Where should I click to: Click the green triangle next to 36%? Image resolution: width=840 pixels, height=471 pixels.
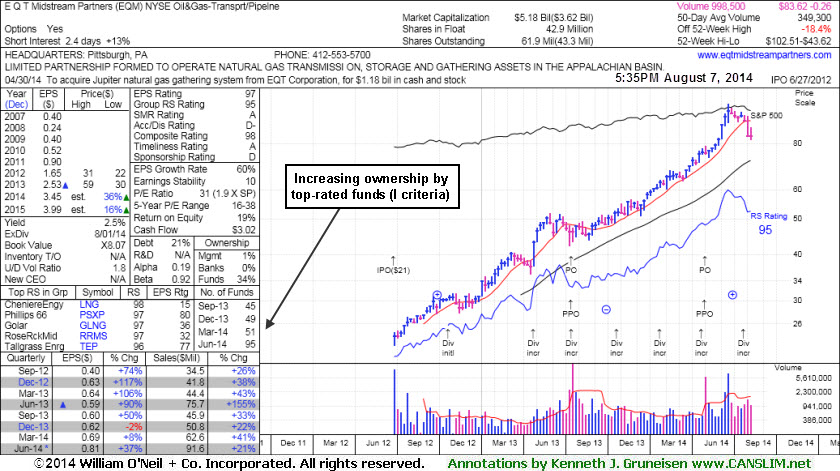(126, 197)
